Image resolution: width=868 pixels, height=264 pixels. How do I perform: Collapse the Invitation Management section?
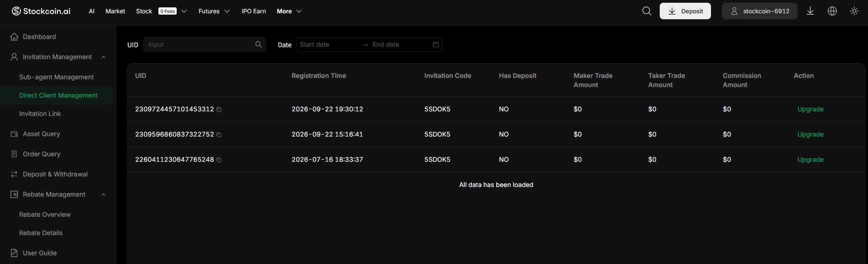[103, 57]
